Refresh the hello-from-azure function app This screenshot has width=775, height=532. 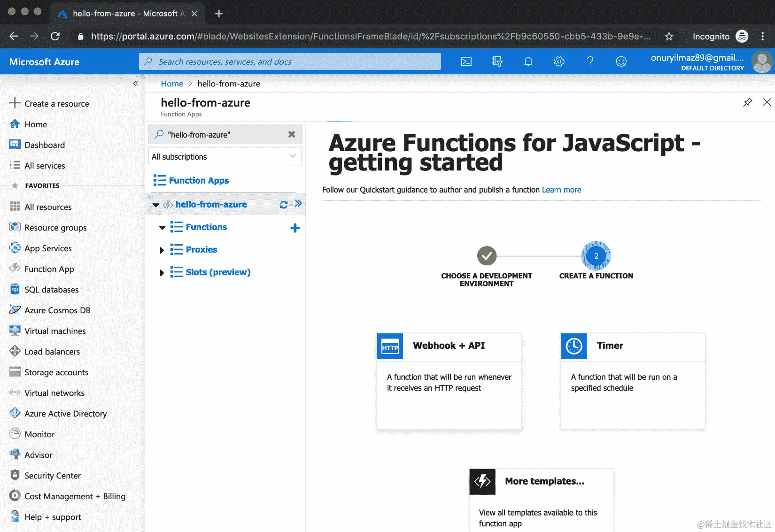(284, 205)
